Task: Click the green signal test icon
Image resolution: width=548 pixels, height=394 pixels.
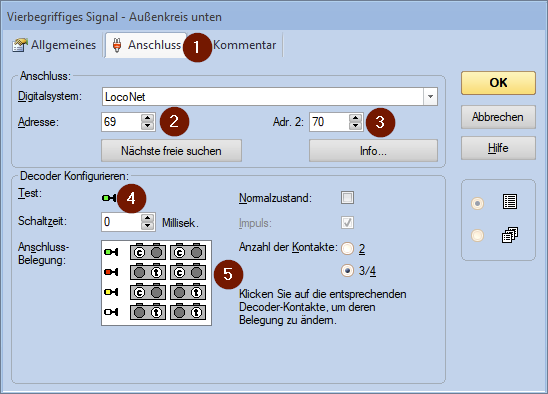Action: click(x=109, y=198)
